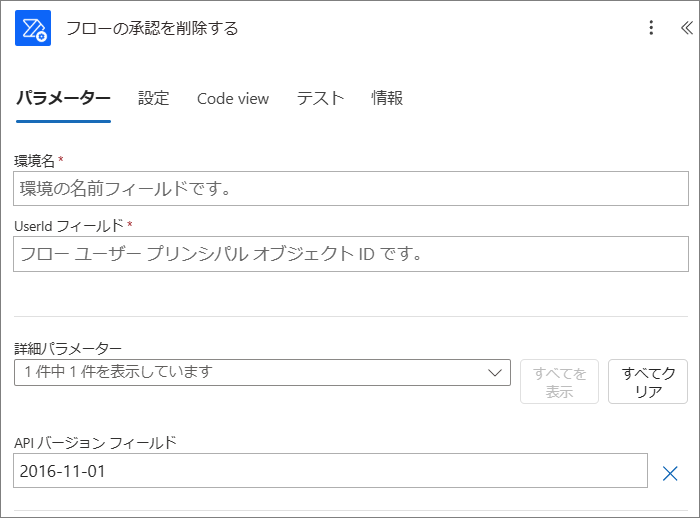Click the すべてを表示 button

tap(559, 382)
